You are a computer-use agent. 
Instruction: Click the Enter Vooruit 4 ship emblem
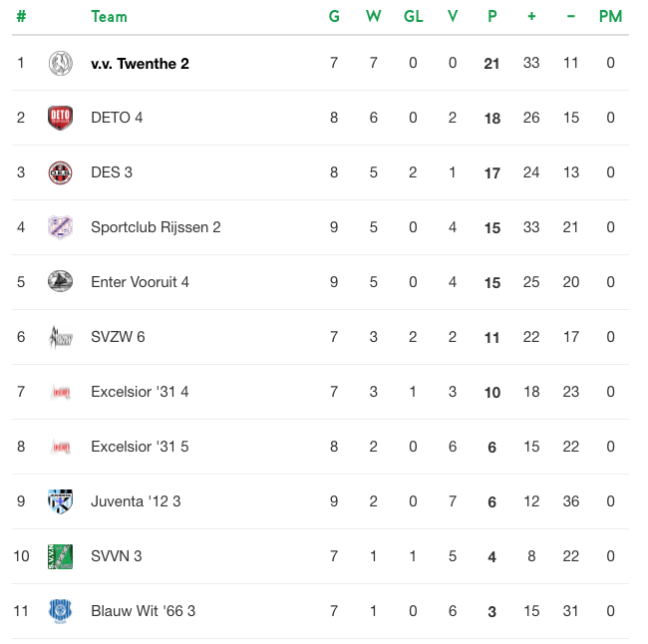pyautogui.click(x=61, y=281)
